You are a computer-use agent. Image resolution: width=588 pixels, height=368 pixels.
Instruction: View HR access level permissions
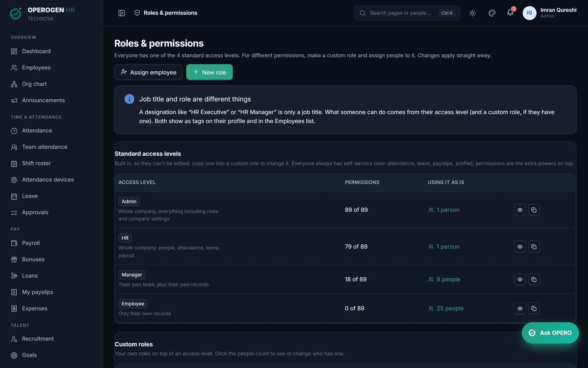[x=520, y=247]
